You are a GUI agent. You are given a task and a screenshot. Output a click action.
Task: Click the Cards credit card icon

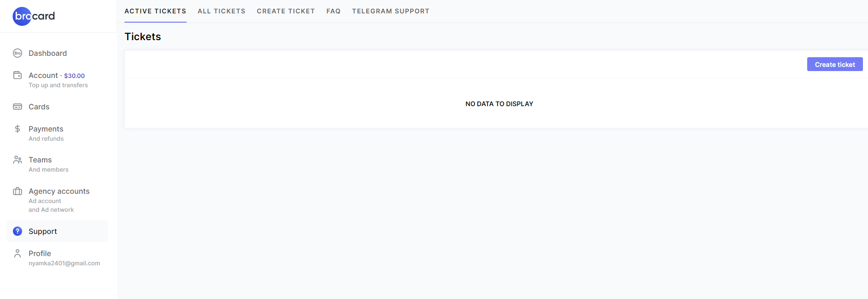pyautogui.click(x=18, y=107)
